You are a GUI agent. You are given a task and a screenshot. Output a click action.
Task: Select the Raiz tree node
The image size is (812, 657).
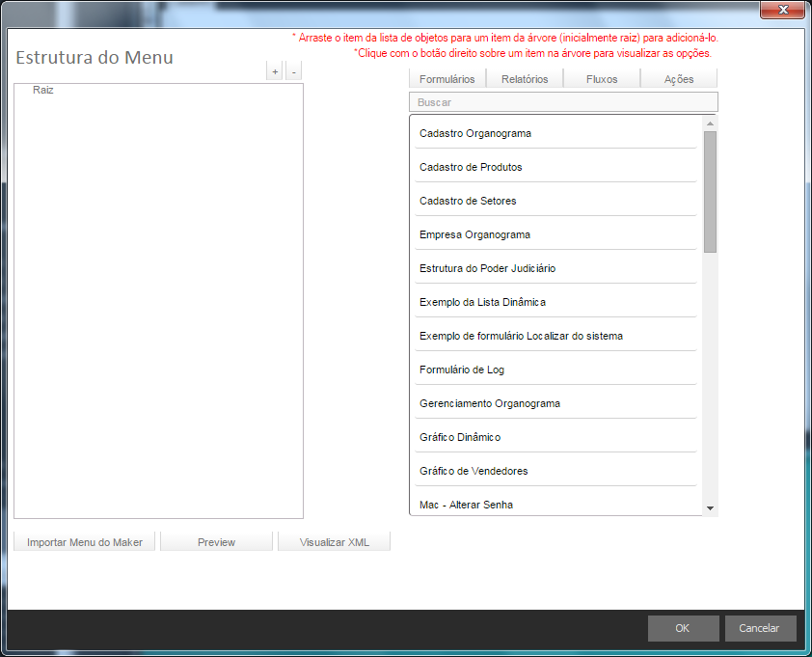click(x=43, y=90)
